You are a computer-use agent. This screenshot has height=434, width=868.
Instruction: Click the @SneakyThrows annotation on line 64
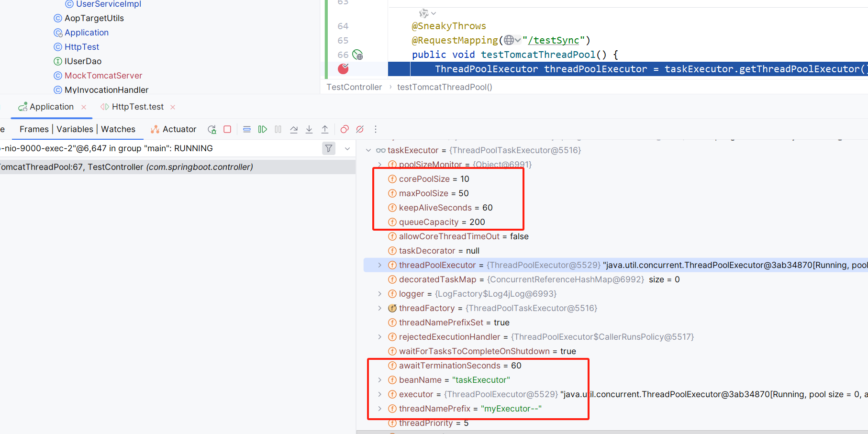449,26
